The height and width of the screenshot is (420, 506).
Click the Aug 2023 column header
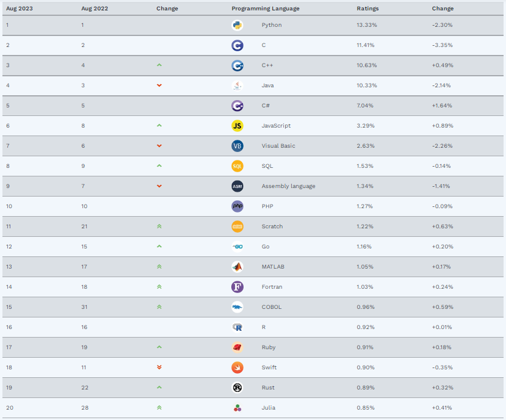[20, 9]
